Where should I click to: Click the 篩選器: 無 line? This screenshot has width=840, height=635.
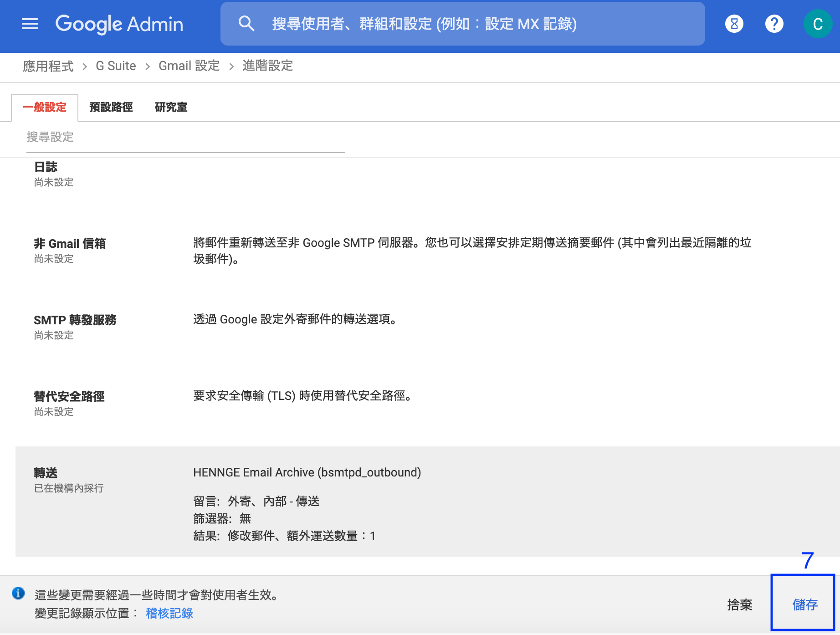[222, 519]
